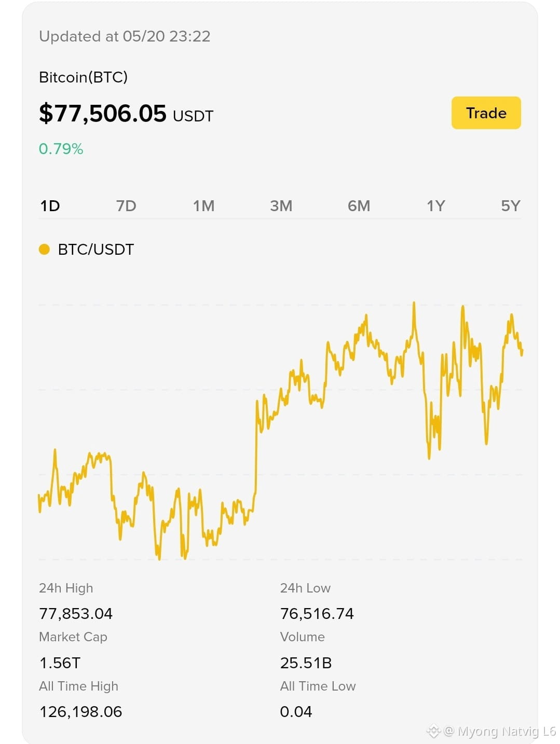Click the yellow Trade button
The image size is (560, 744).
(486, 113)
